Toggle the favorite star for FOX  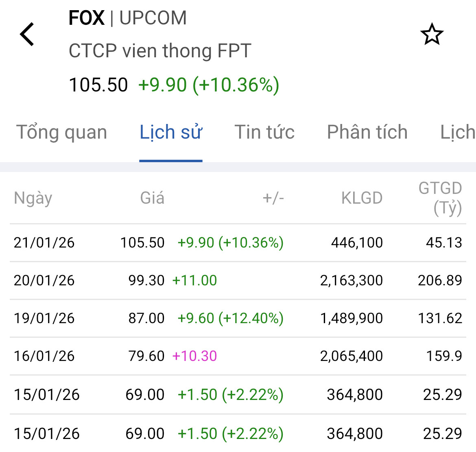[432, 35]
